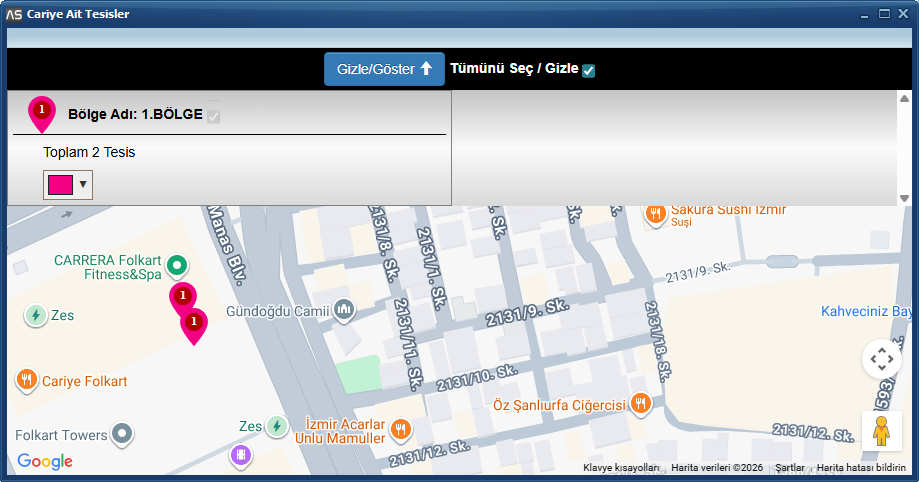Select the upper pink map marker
The width and height of the screenshot is (919, 482).
(182, 298)
